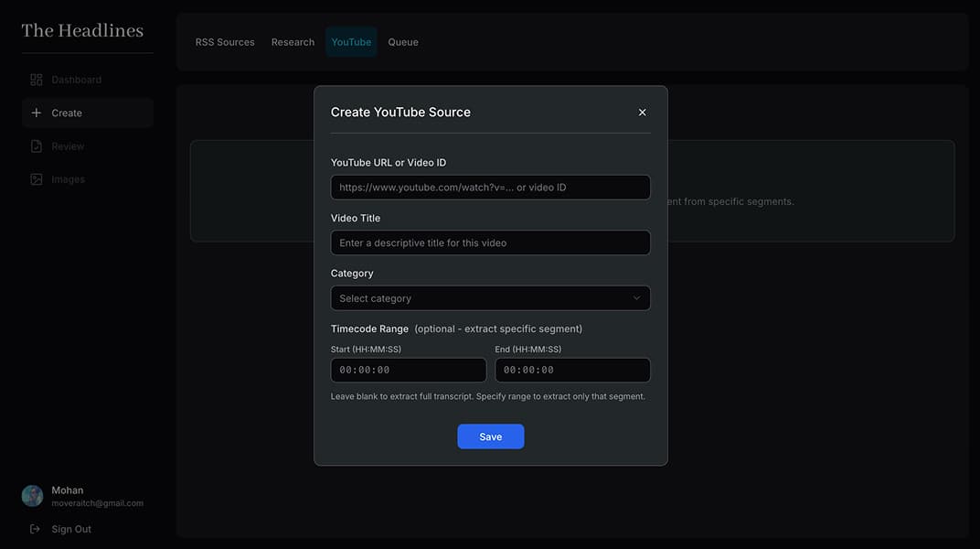This screenshot has height=549, width=980.
Task: Click the Save button
Action: click(x=490, y=436)
